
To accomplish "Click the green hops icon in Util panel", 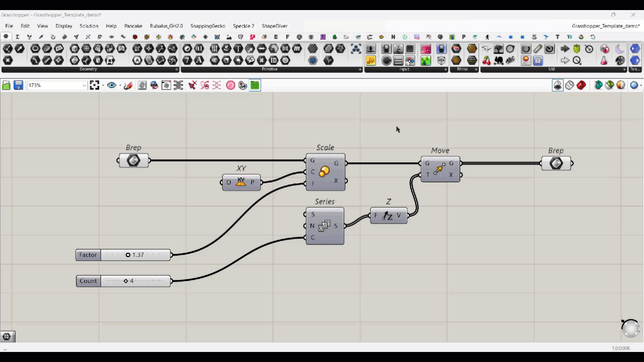I will point(577,49).
